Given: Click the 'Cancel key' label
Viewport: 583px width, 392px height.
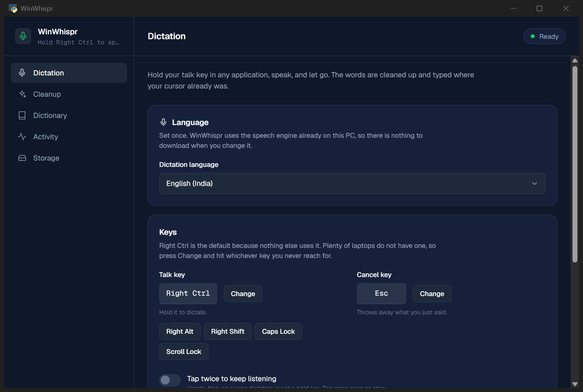Looking at the screenshot, I should [374, 275].
